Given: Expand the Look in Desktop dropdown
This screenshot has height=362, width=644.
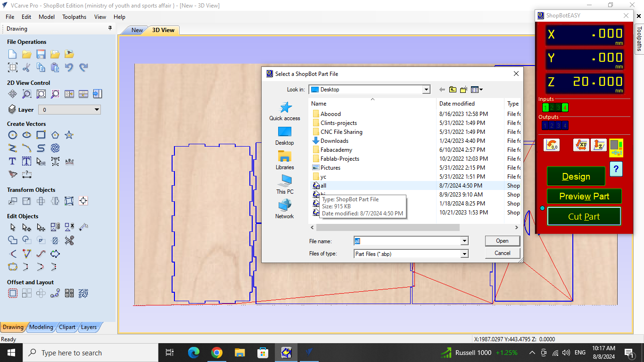Looking at the screenshot, I should (426, 90).
